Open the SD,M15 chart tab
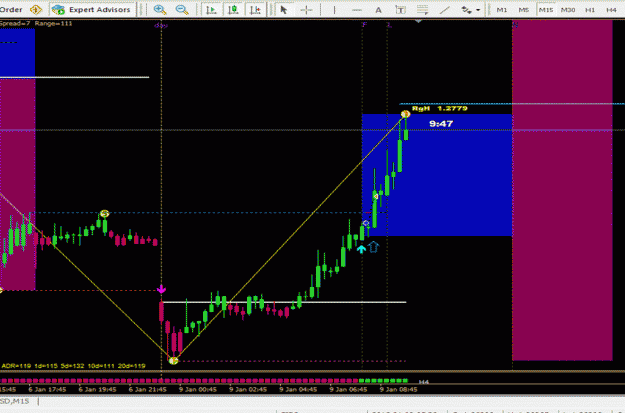Image resolution: width=625 pixels, height=413 pixels. [15, 401]
